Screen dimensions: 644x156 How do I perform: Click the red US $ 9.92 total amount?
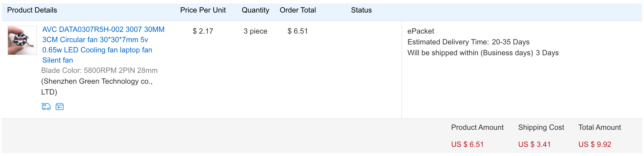point(595,144)
